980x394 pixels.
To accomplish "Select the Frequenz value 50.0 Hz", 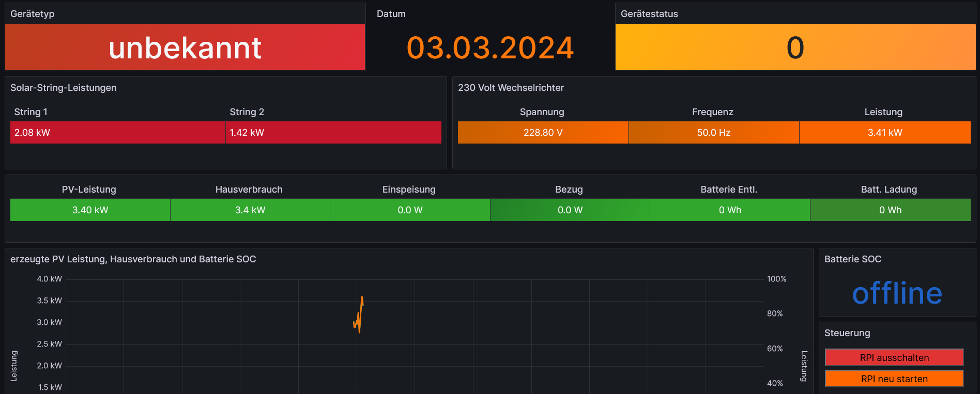I will point(713,133).
